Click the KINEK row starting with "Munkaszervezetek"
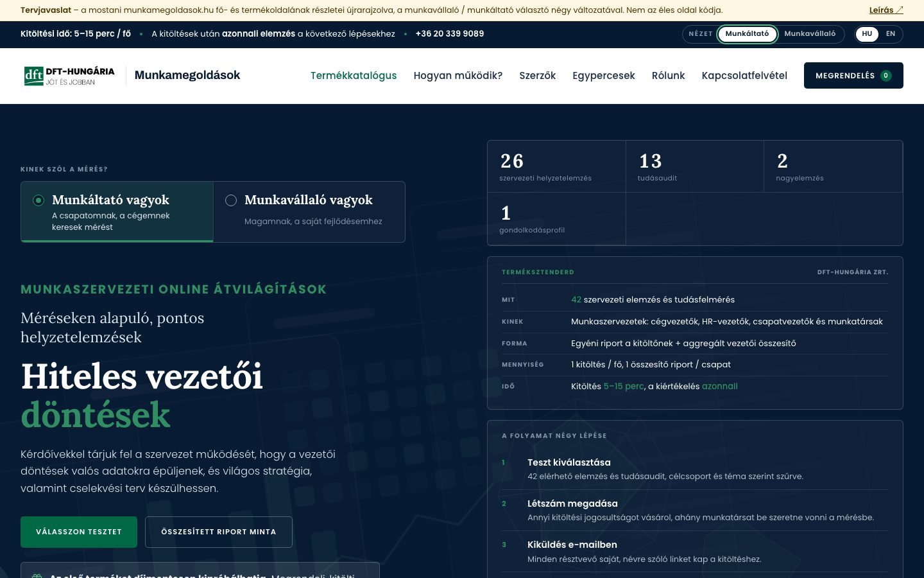924x578 pixels. point(695,322)
